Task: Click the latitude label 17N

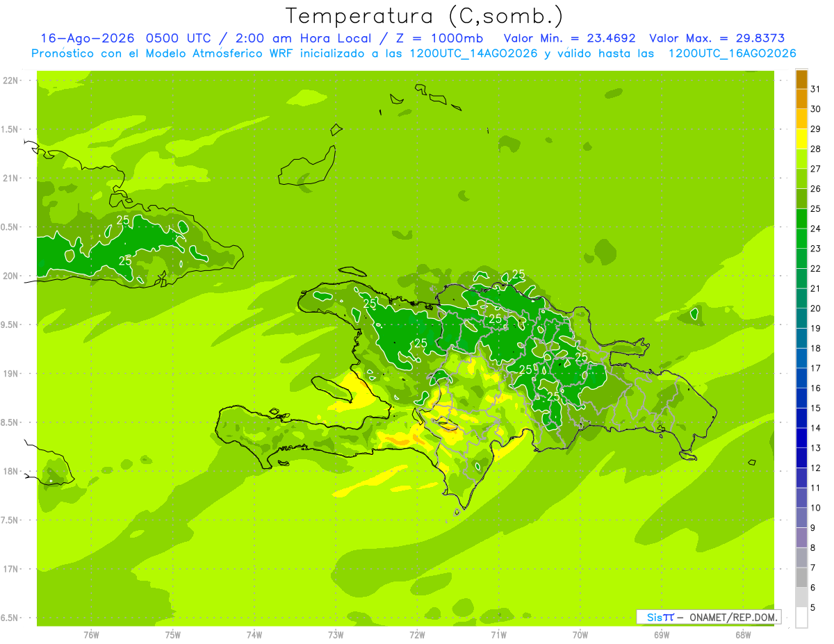Action: click(12, 569)
